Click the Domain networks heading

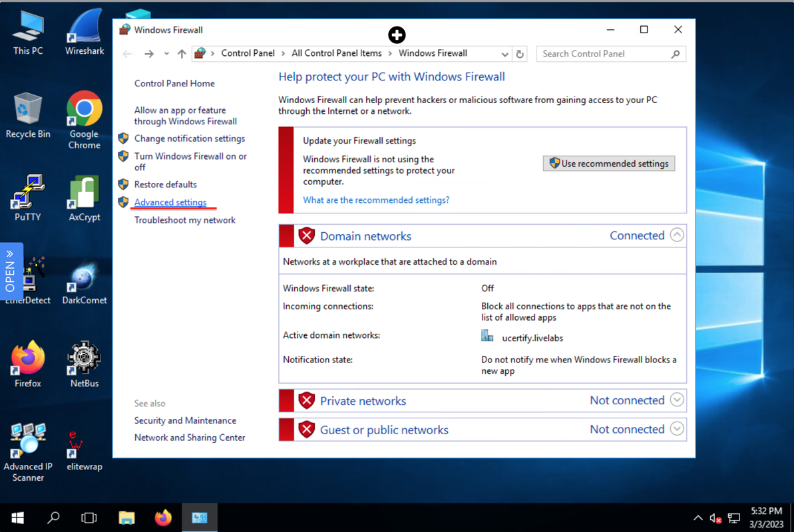[365, 236]
